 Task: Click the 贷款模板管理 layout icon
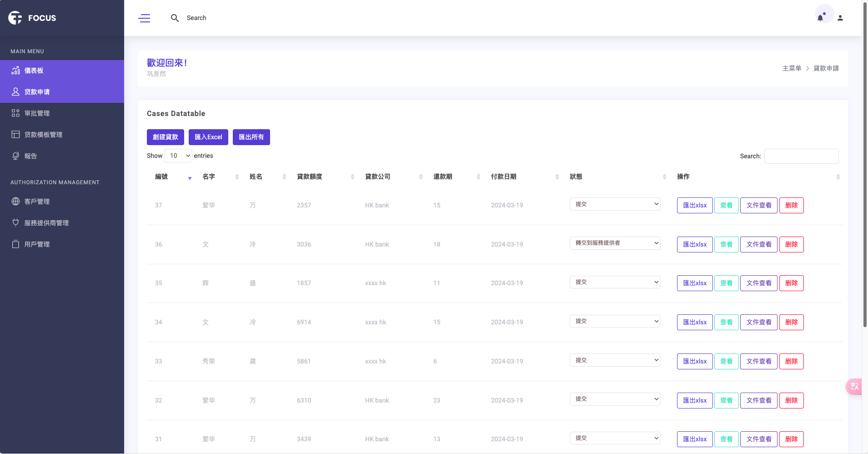point(15,135)
